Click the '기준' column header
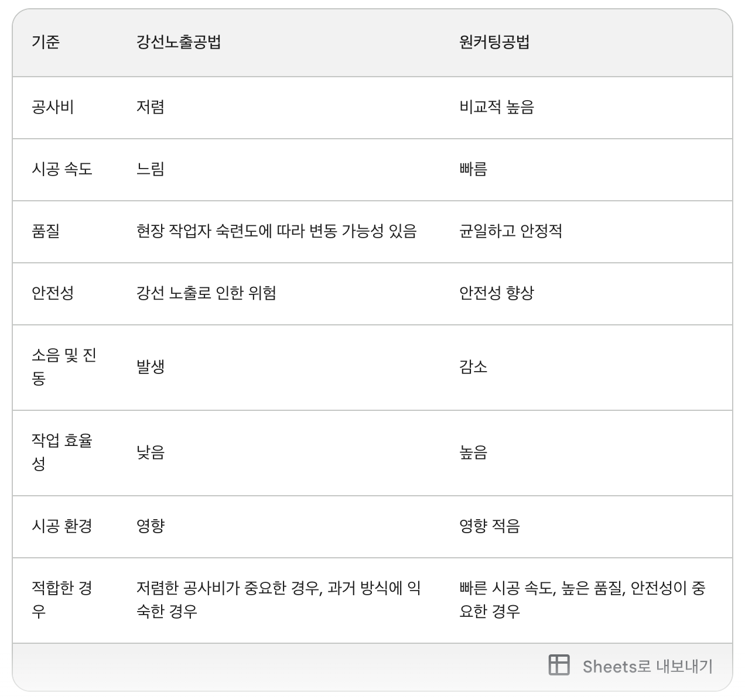The image size is (745, 700). pos(46,42)
